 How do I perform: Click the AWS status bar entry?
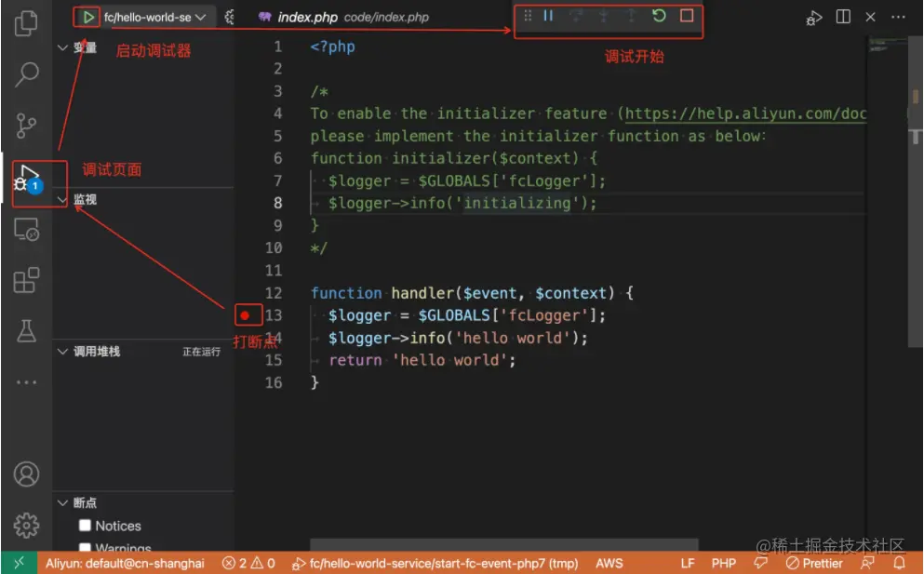609,564
